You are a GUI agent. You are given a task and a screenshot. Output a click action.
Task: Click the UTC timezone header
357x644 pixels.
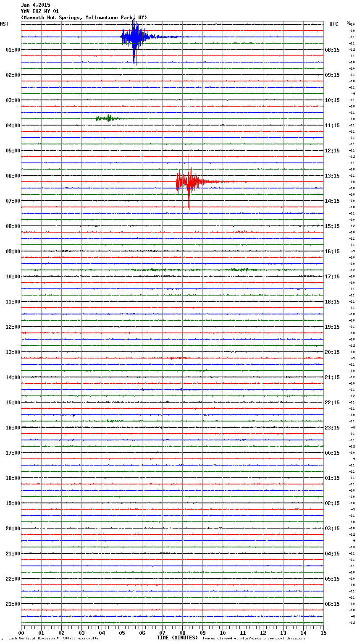pos(333,24)
